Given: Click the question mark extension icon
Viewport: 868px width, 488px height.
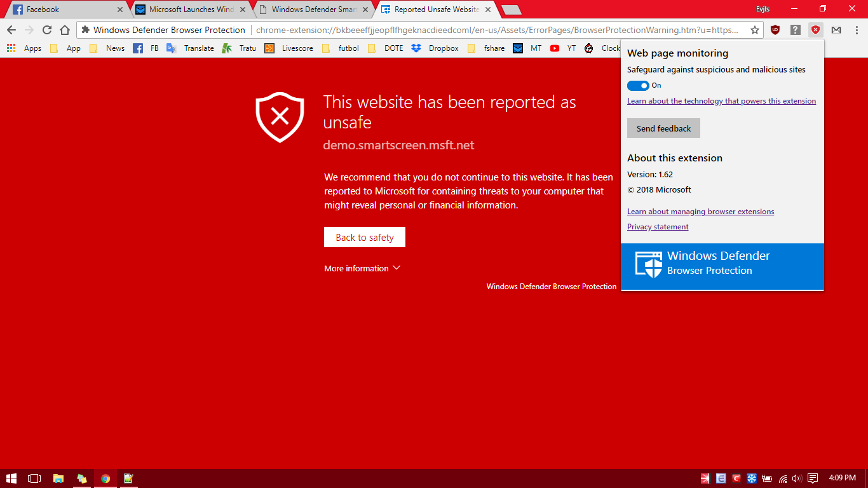Looking at the screenshot, I should 796,30.
